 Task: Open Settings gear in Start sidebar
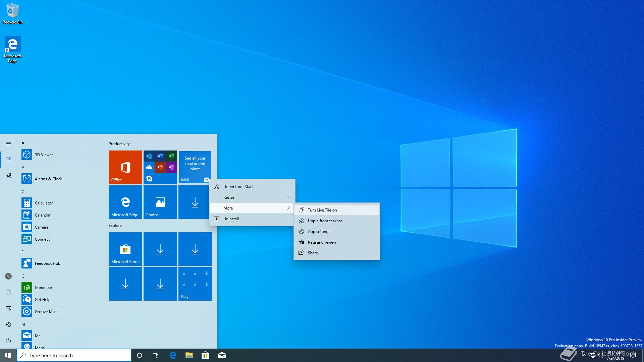click(x=8, y=324)
